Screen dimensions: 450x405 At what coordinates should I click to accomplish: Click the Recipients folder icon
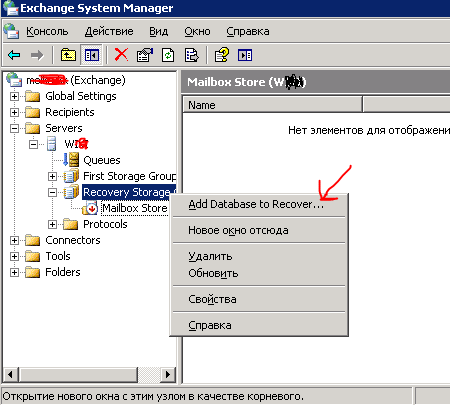pos(33,112)
